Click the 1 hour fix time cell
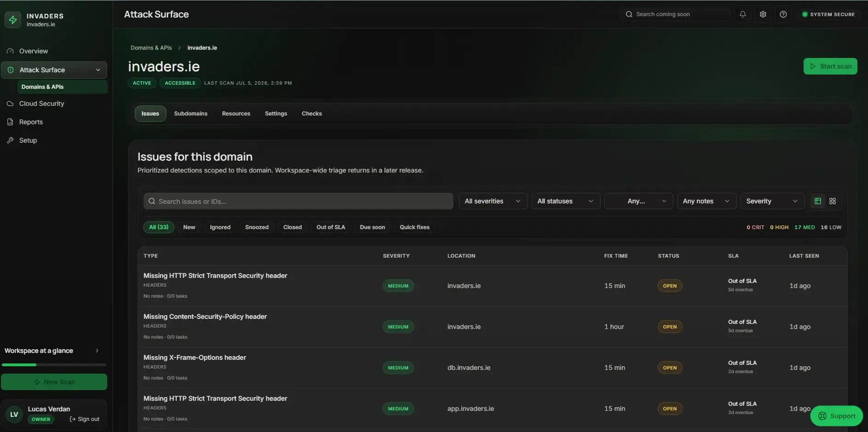 point(614,327)
